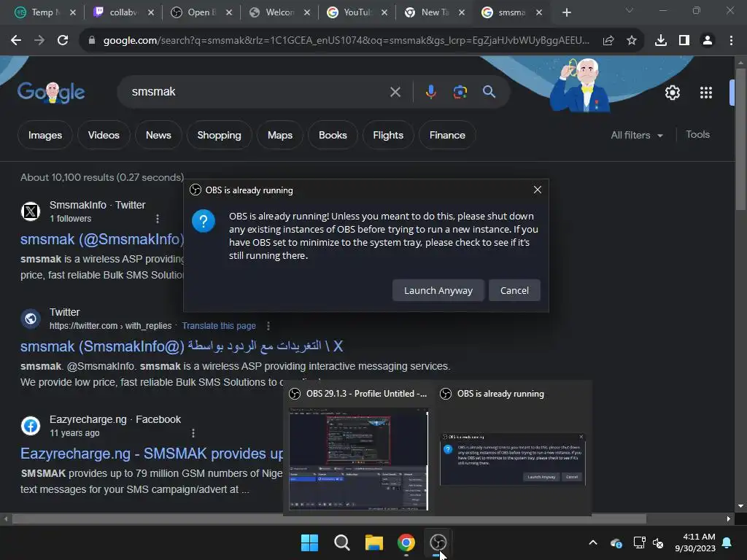Image resolution: width=747 pixels, height=560 pixels.
Task: Toggle Chrome side panel icon
Action: pos(684,41)
